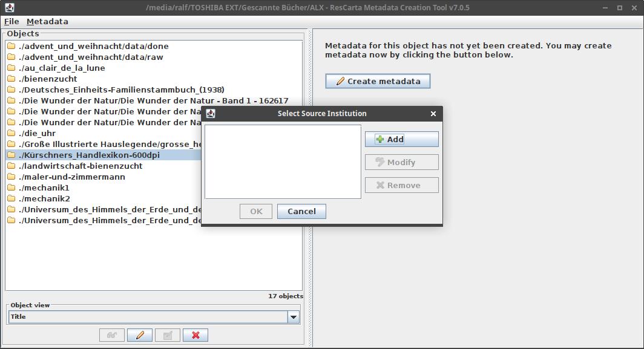Click the Create metadata button
Screen dimensions: 644x349
[378, 81]
